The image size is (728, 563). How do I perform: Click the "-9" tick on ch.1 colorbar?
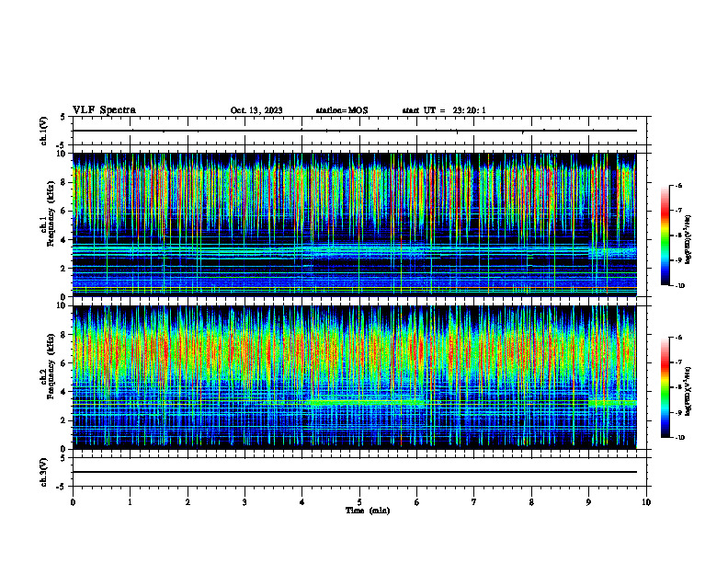coord(678,260)
